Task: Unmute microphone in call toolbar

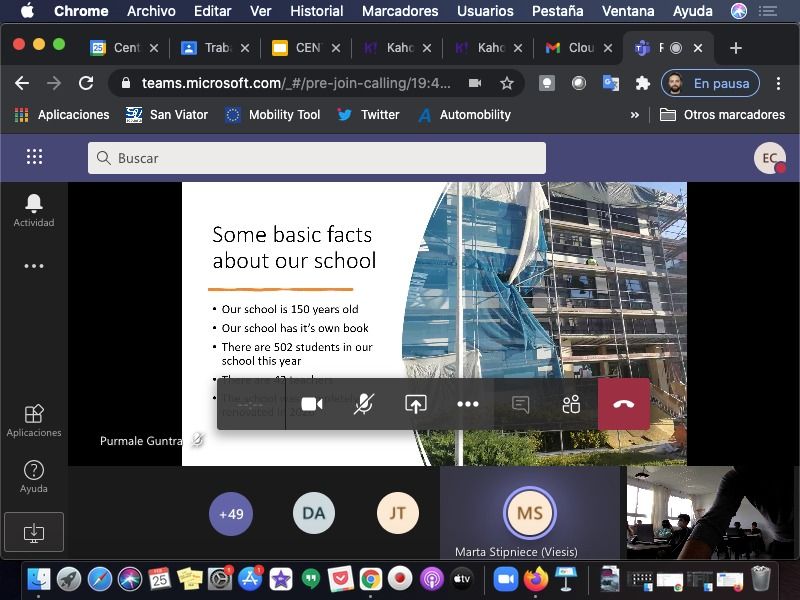Action: click(364, 404)
